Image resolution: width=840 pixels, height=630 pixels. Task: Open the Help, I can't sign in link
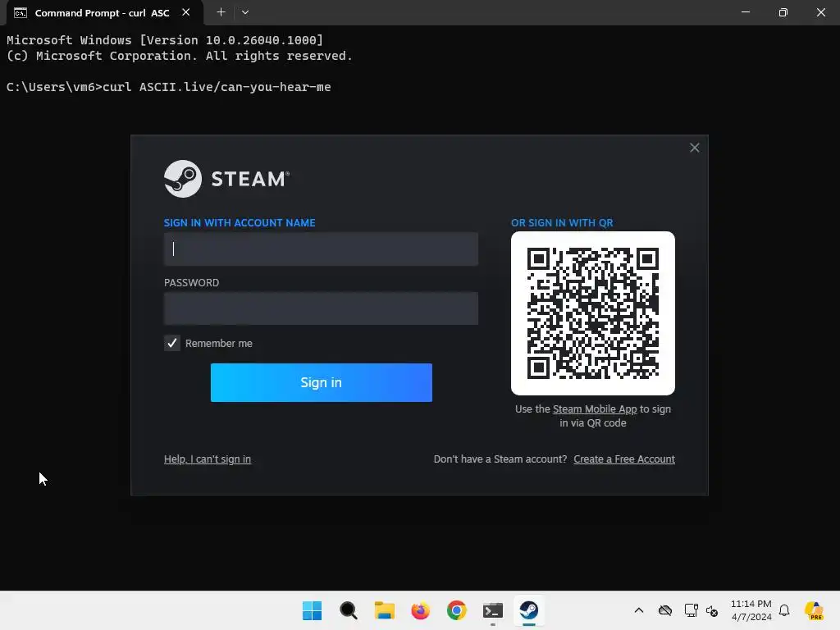point(208,459)
